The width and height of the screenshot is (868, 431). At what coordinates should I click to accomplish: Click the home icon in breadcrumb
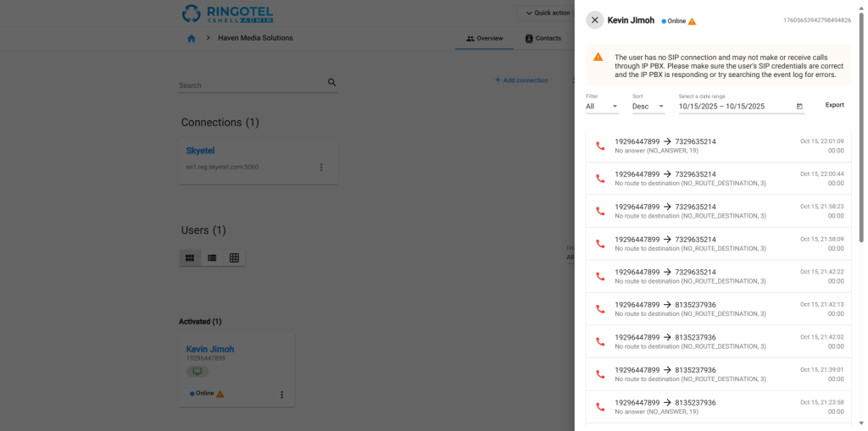[192, 38]
